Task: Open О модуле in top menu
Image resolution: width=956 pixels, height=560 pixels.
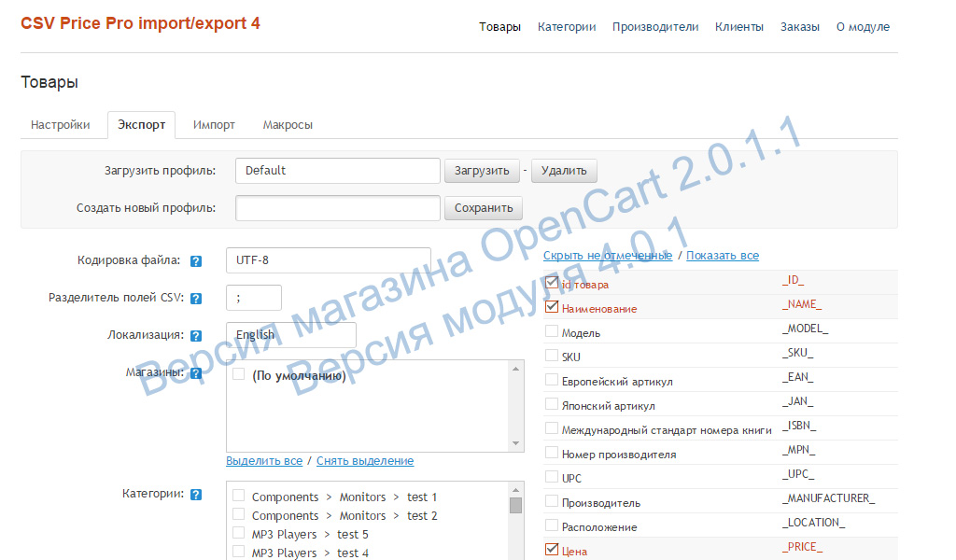Action: pyautogui.click(x=863, y=27)
